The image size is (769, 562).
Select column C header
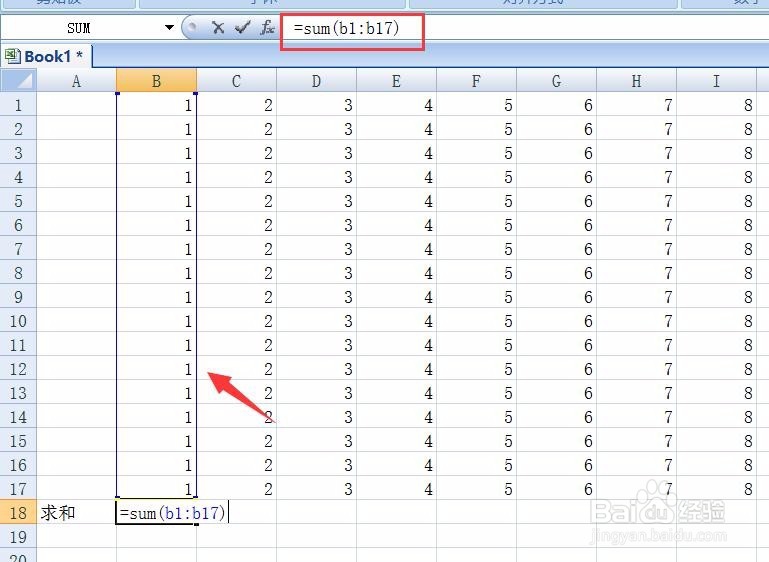pyautogui.click(x=236, y=80)
